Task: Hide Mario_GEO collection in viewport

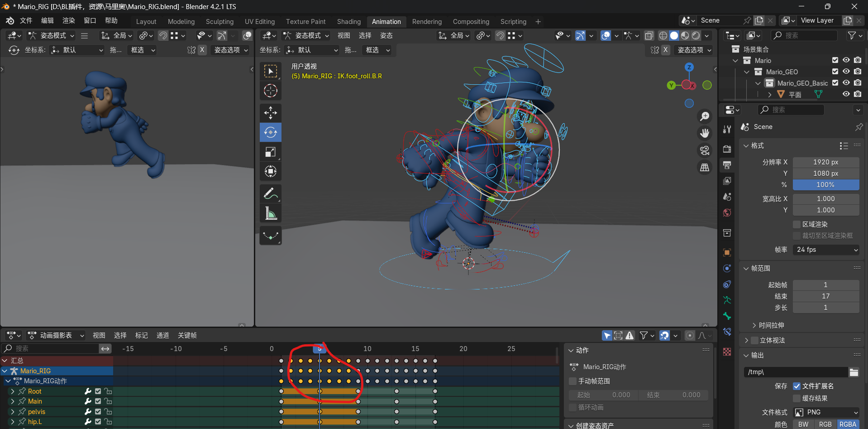Action: 846,72
